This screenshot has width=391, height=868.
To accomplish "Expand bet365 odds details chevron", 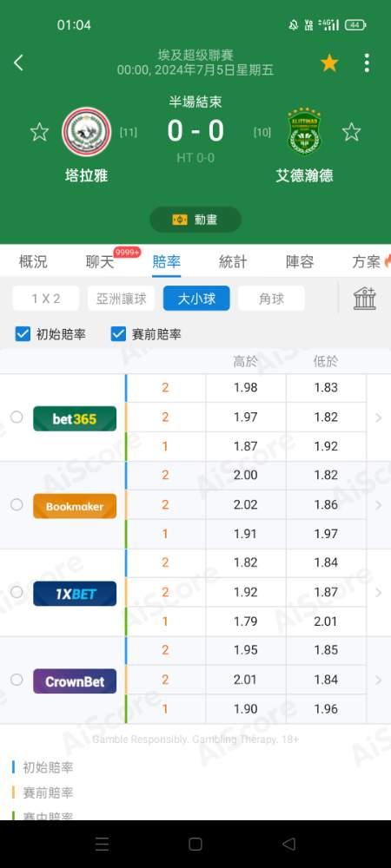I will coord(379,418).
